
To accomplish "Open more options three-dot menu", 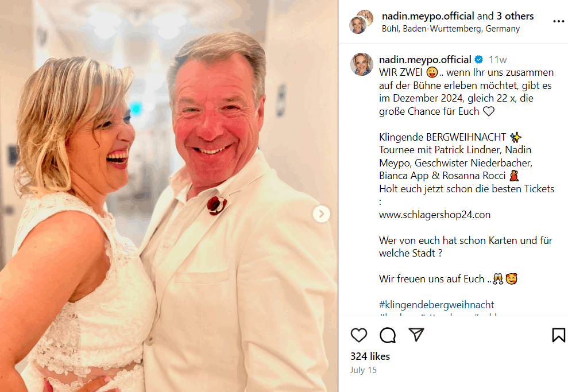I will click(x=559, y=22).
